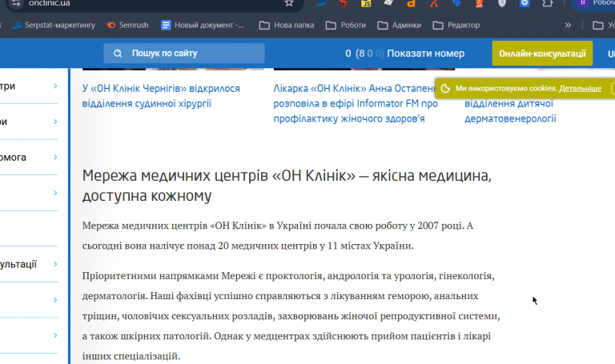Open the blue tag extension icon
Screen dimensions: 615x364
(x=456, y=3)
